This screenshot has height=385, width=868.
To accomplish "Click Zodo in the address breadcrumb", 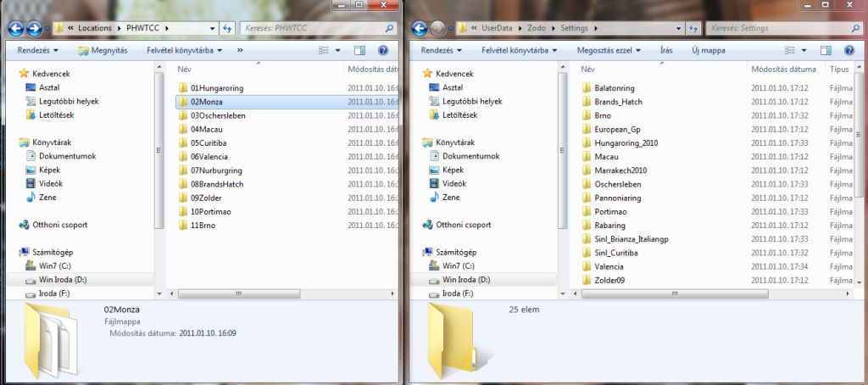I will (537, 28).
